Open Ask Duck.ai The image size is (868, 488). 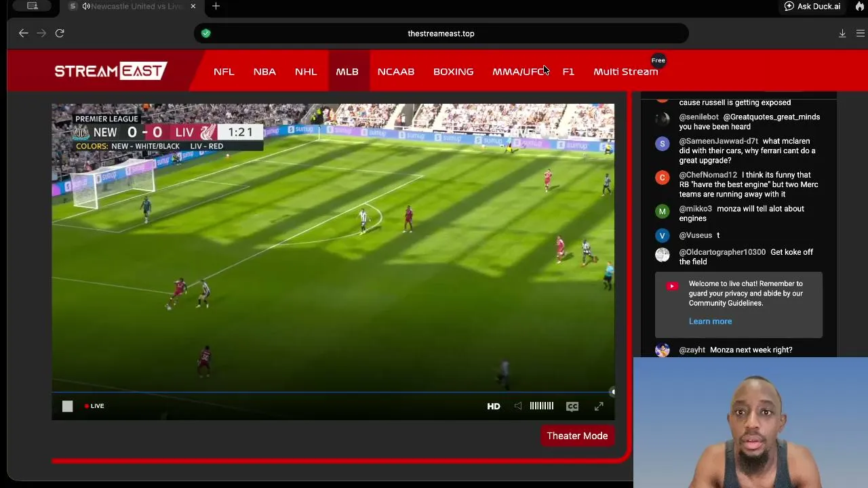812,6
